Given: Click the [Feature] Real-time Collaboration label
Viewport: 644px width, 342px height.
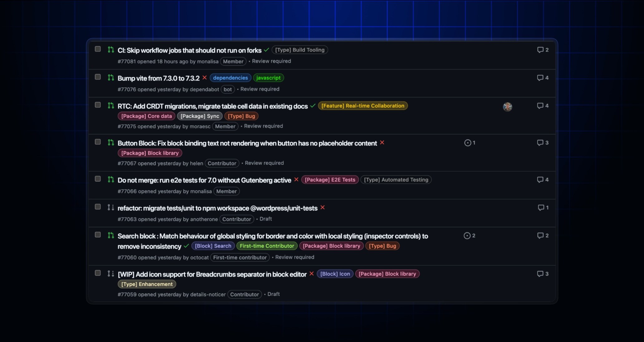Looking at the screenshot, I should (x=363, y=106).
